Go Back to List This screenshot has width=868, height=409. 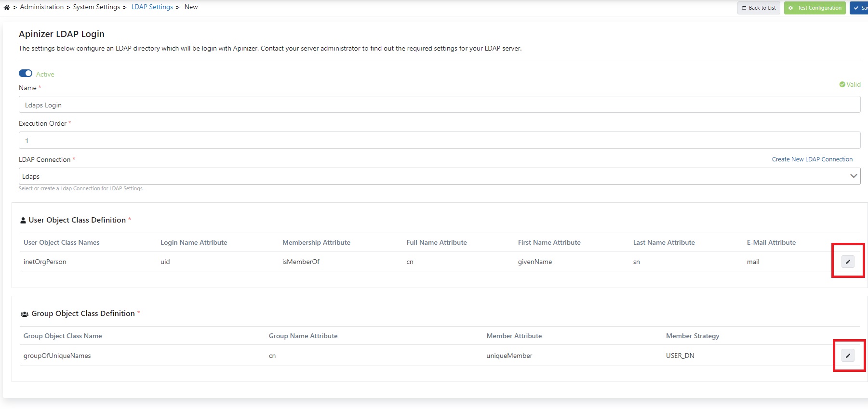[x=759, y=8]
